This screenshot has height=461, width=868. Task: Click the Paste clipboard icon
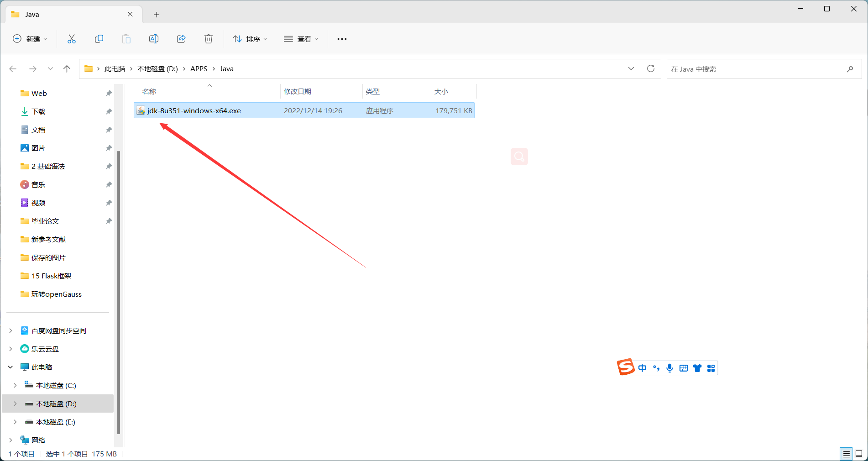(126, 39)
